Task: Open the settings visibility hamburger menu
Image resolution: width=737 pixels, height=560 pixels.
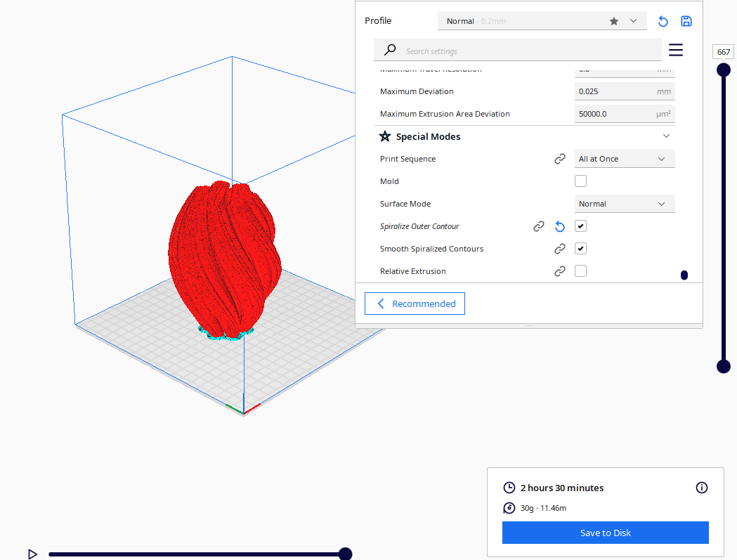Action: point(676,50)
